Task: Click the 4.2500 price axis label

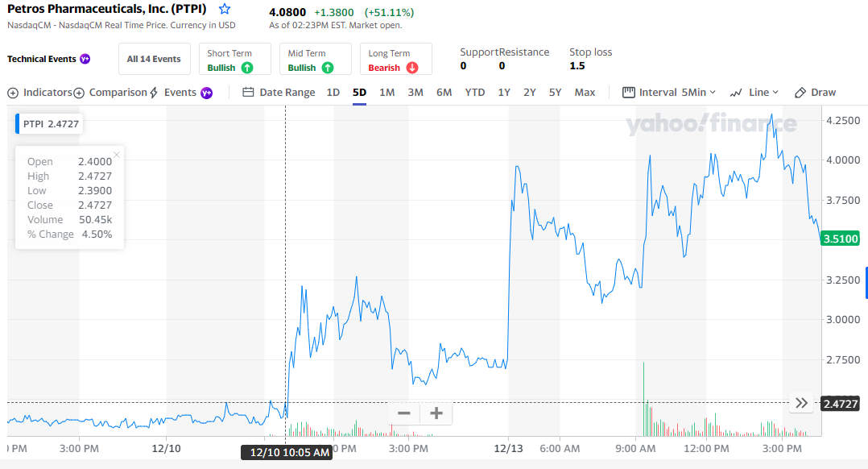Action: [843, 120]
